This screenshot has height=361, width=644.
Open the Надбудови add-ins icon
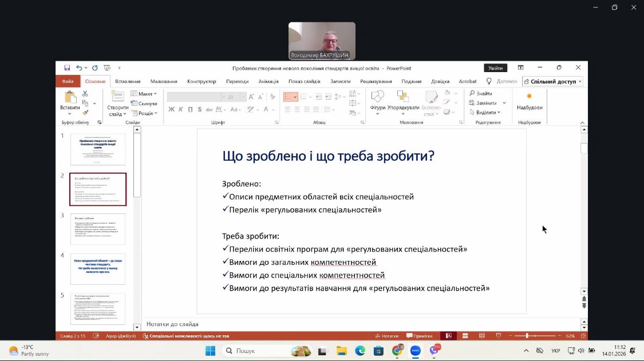click(529, 100)
